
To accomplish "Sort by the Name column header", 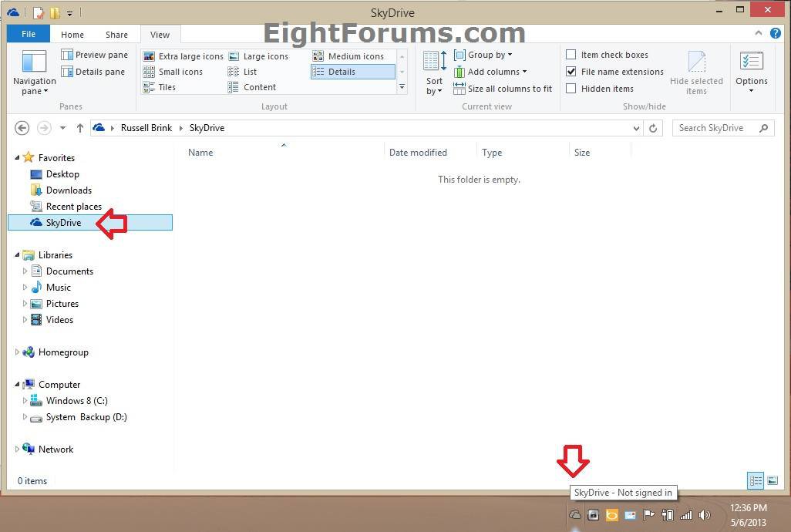I will [x=283, y=153].
